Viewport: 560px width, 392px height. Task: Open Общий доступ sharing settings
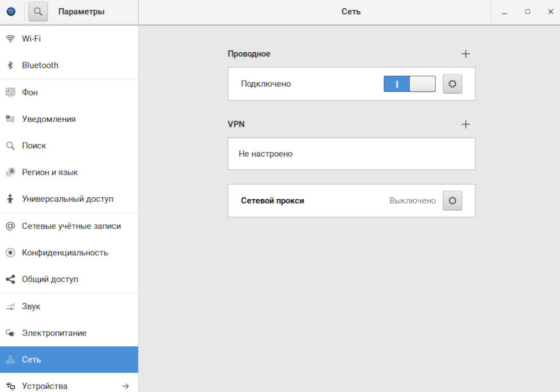[x=50, y=279]
